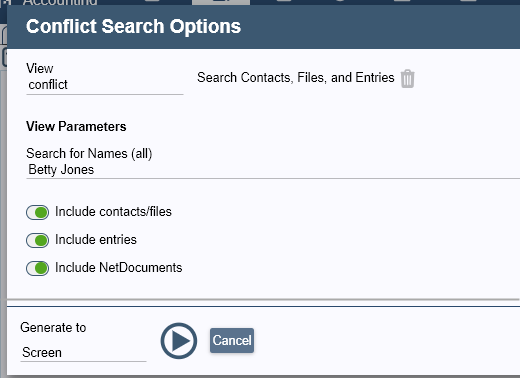520x378 pixels.
Task: Cancel the Conflict Search Options dialog
Action: click(x=232, y=340)
